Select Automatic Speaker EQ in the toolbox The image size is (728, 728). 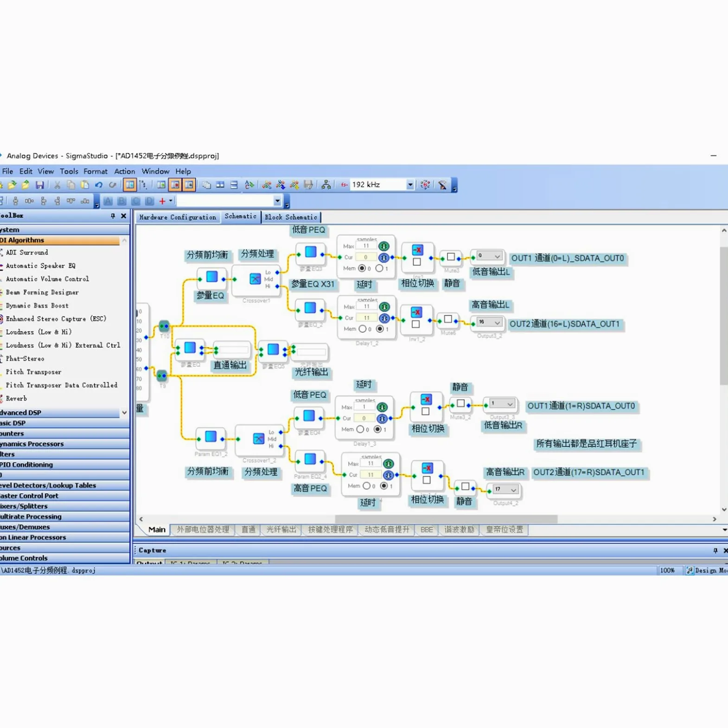coord(40,266)
